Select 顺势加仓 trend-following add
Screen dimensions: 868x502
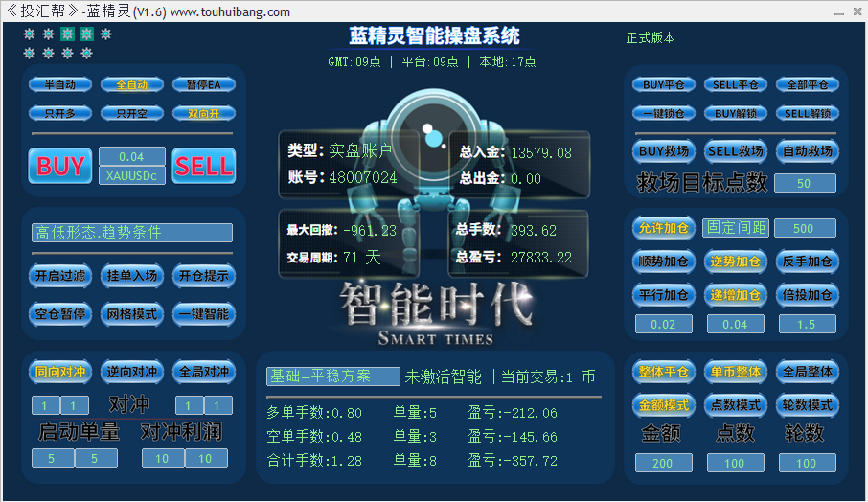pyautogui.click(x=663, y=262)
